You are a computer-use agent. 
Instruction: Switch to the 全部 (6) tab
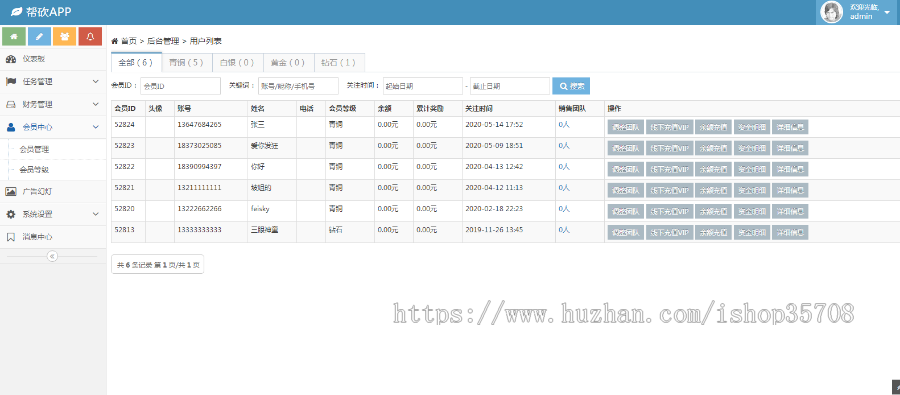pyautogui.click(x=136, y=62)
